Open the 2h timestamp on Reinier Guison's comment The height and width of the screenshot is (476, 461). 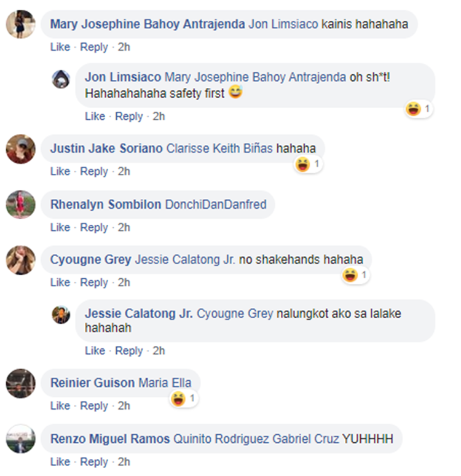coord(124,406)
